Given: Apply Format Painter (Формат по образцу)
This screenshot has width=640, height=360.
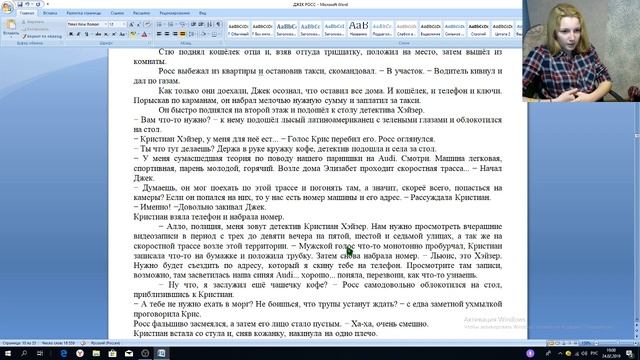Looking at the screenshot, I should pyautogui.click(x=42, y=36).
